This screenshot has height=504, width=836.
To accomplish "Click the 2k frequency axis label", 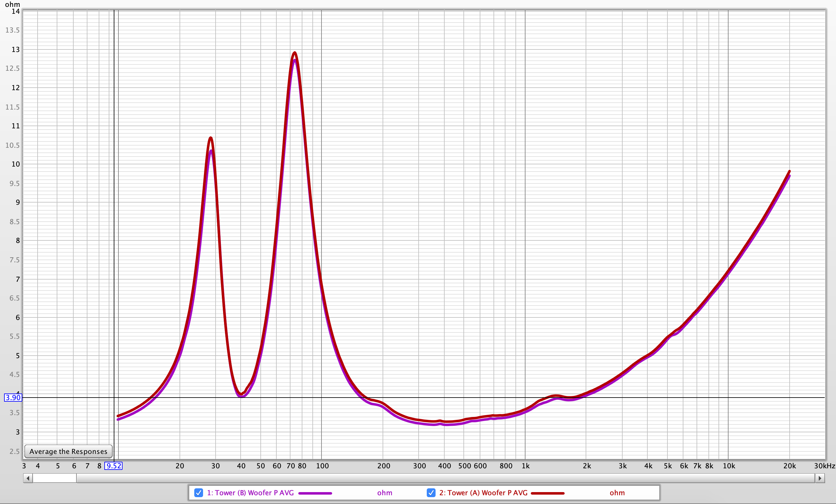I will point(587,466).
